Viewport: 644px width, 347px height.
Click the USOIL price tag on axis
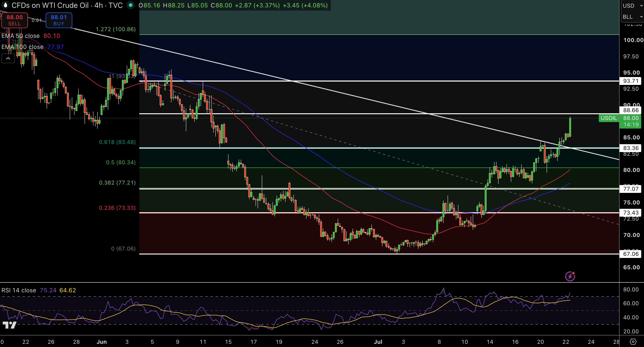tap(609, 118)
